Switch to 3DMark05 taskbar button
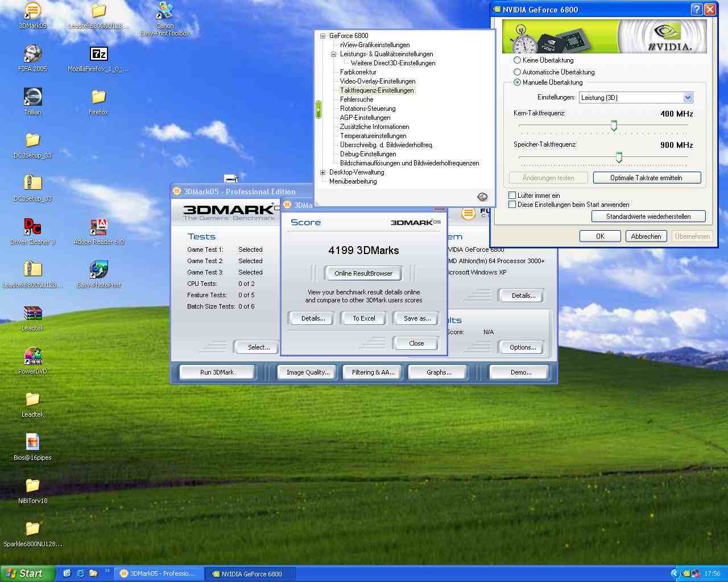The image size is (728, 582). 158,573
